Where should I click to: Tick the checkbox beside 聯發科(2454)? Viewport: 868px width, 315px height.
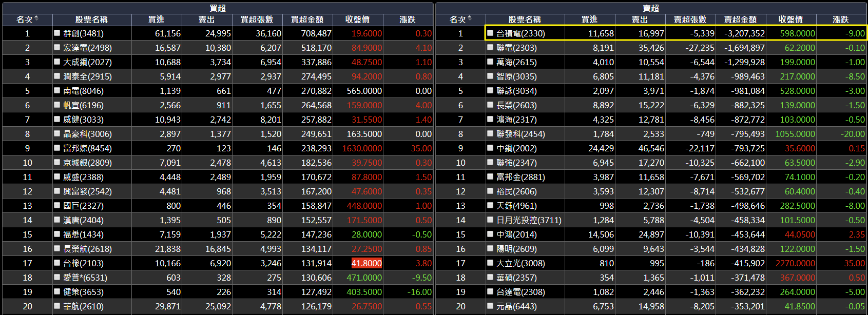(490, 133)
